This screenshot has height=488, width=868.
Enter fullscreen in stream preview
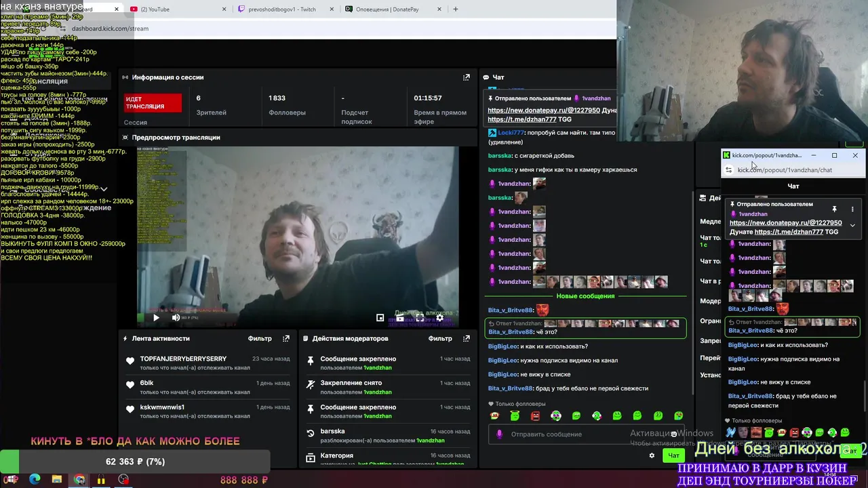[x=420, y=317]
